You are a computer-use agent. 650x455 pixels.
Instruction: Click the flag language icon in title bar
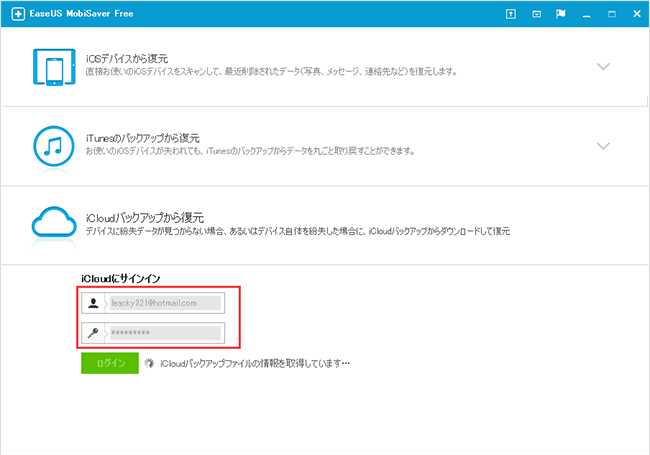coord(560,14)
